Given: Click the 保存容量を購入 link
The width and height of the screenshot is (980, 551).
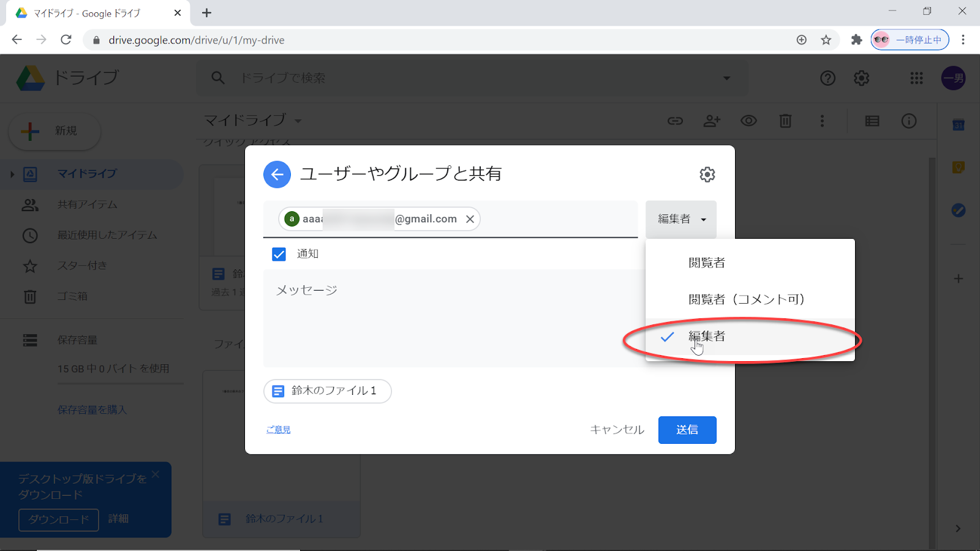Looking at the screenshot, I should coord(92,410).
